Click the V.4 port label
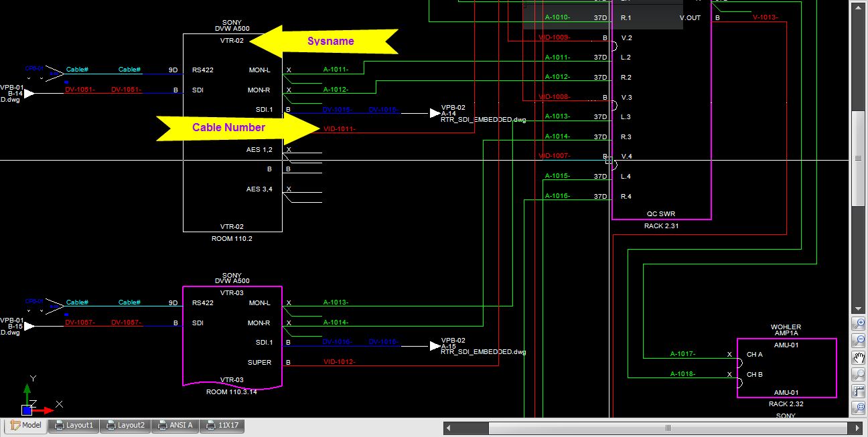868x437 pixels. [627, 157]
